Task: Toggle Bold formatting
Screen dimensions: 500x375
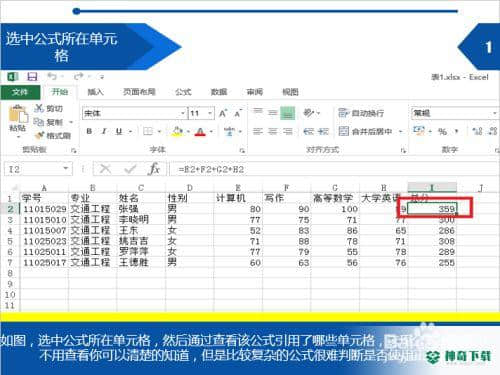Action: [x=89, y=131]
